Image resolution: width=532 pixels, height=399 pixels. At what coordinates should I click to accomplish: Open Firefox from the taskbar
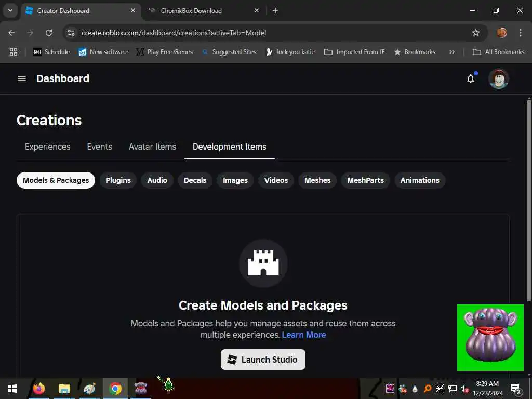point(39,389)
